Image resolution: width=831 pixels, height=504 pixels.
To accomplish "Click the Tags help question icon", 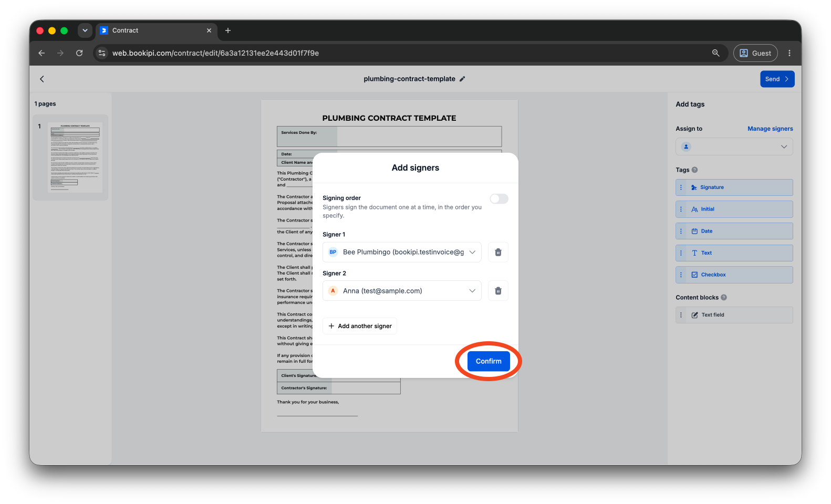I will tap(694, 170).
